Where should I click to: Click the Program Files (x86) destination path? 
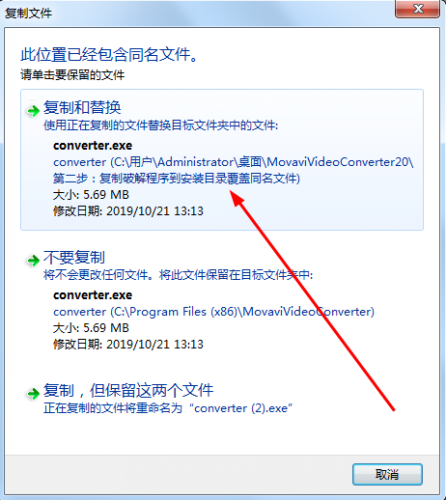pos(214,312)
